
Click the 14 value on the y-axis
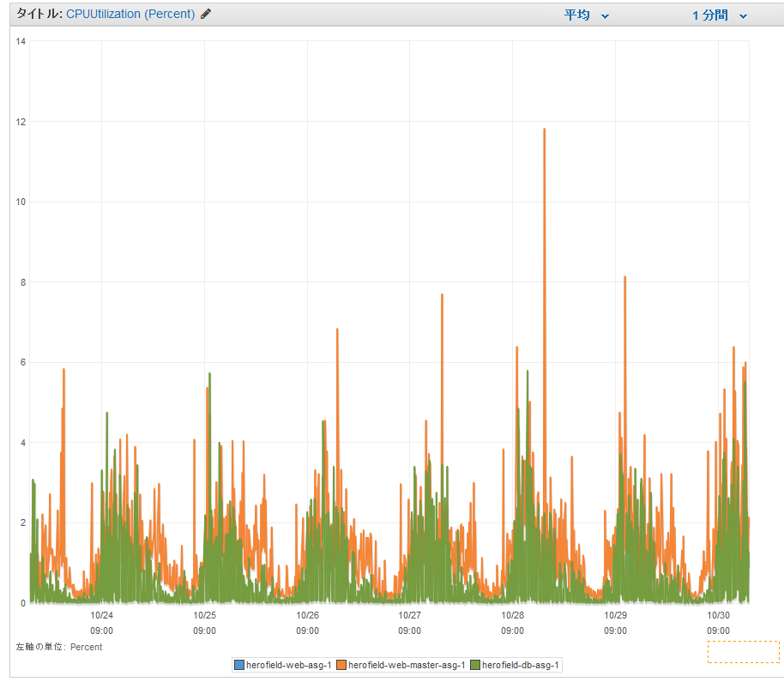click(x=21, y=42)
